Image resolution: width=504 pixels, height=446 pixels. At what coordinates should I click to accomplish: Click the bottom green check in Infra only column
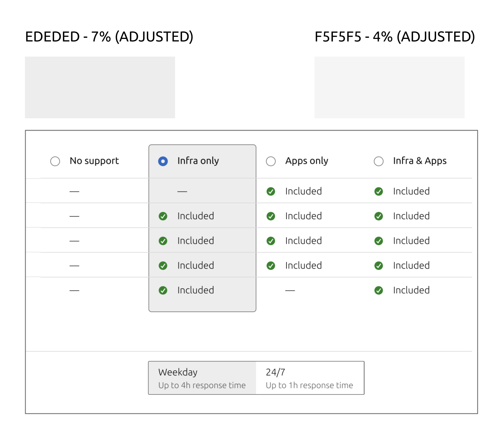point(163,290)
